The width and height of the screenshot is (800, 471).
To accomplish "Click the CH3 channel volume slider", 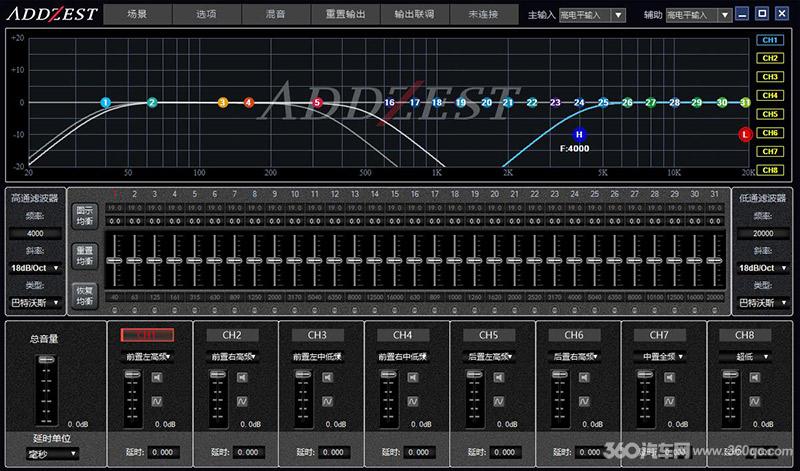I will 304,399.
